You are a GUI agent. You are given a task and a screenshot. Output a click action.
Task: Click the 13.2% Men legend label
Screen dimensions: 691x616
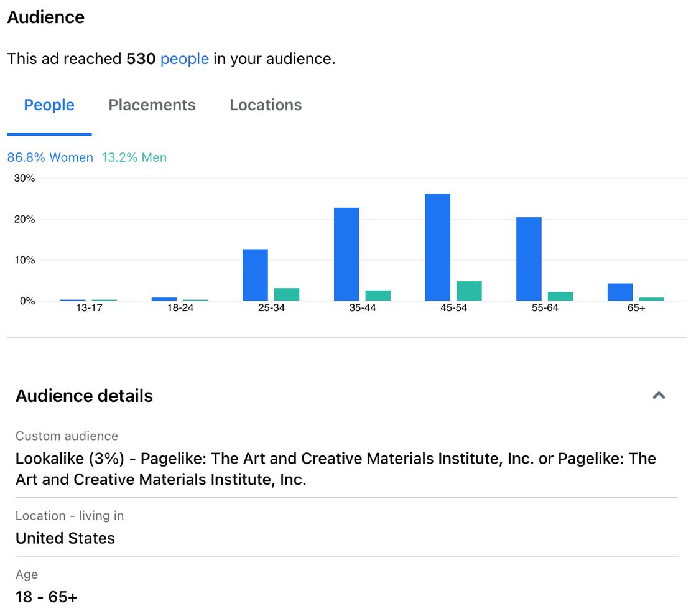(x=134, y=157)
